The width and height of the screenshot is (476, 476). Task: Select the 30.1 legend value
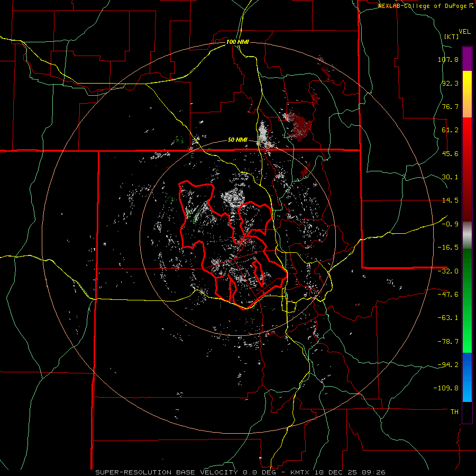pos(450,177)
